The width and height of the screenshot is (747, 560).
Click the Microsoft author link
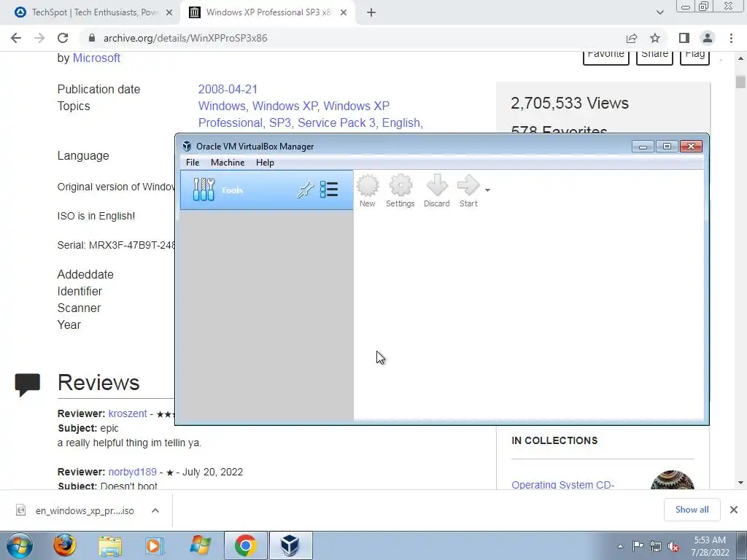coord(96,58)
